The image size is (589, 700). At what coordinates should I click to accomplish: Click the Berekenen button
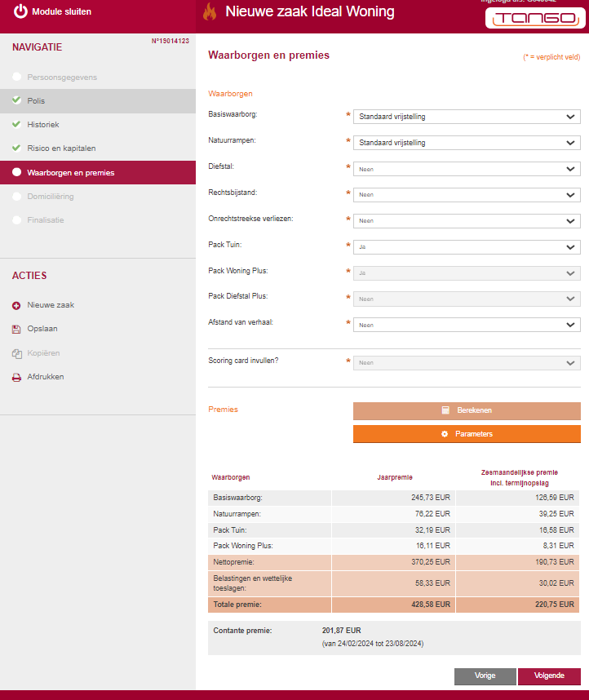coord(467,410)
